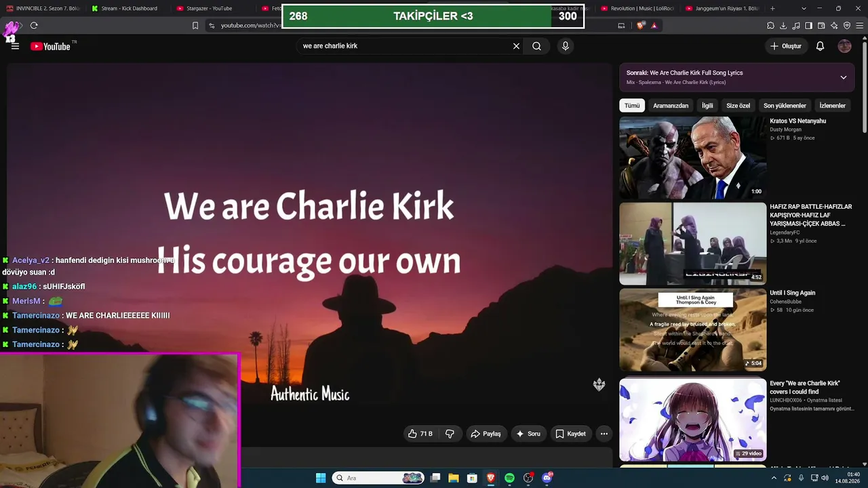The width and height of the screenshot is (868, 488).
Task: Start voice search with the microphone
Action: (566, 46)
